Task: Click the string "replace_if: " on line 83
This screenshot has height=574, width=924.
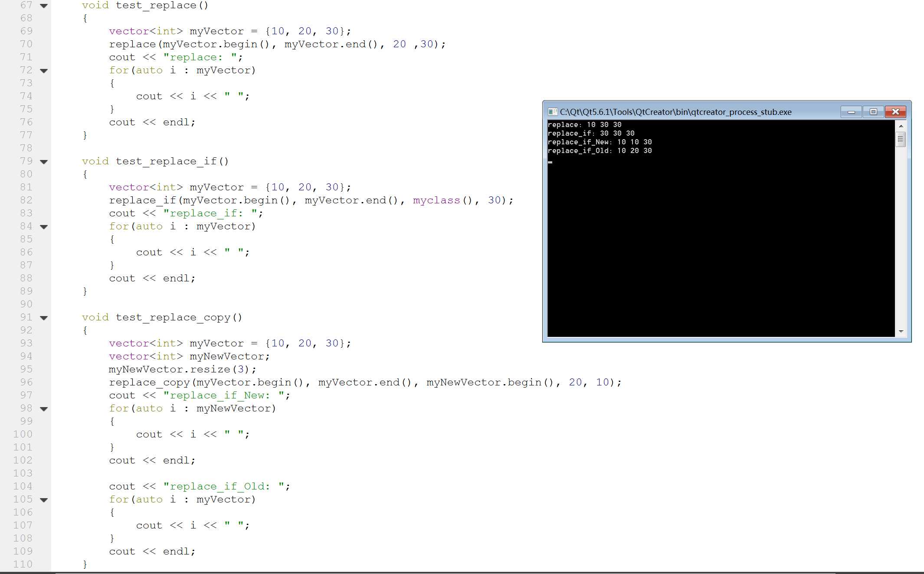Action: 210,214
